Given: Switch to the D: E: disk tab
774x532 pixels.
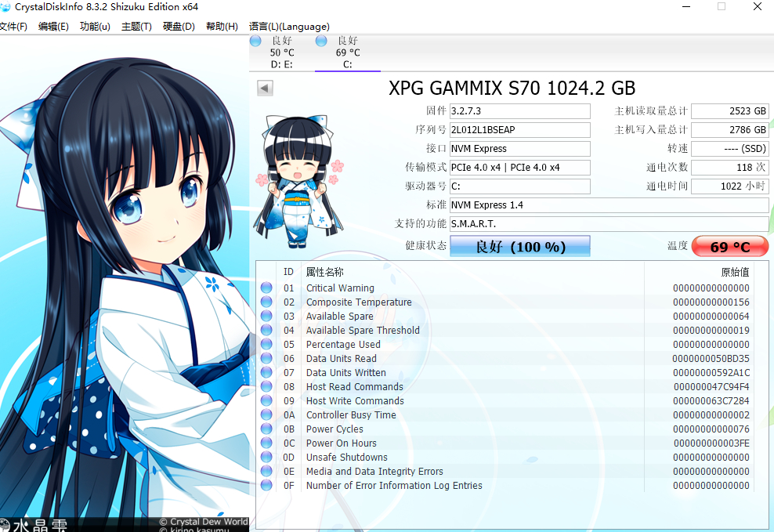Looking at the screenshot, I should pos(282,52).
